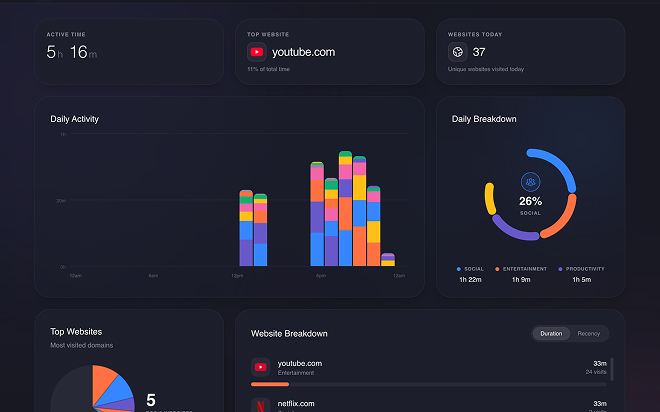
Task: Click the purple Productivity donut segment
Action: pos(511,232)
